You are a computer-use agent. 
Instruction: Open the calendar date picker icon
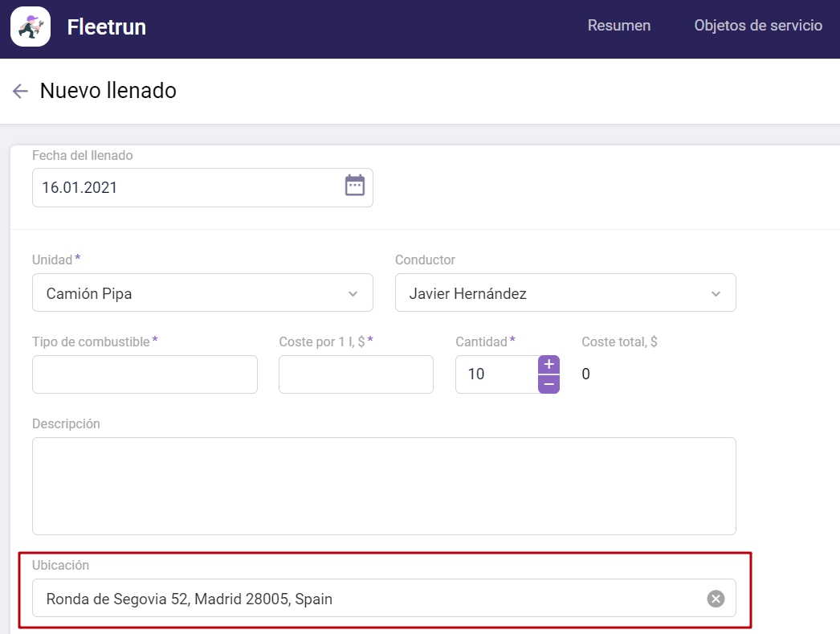coord(354,186)
